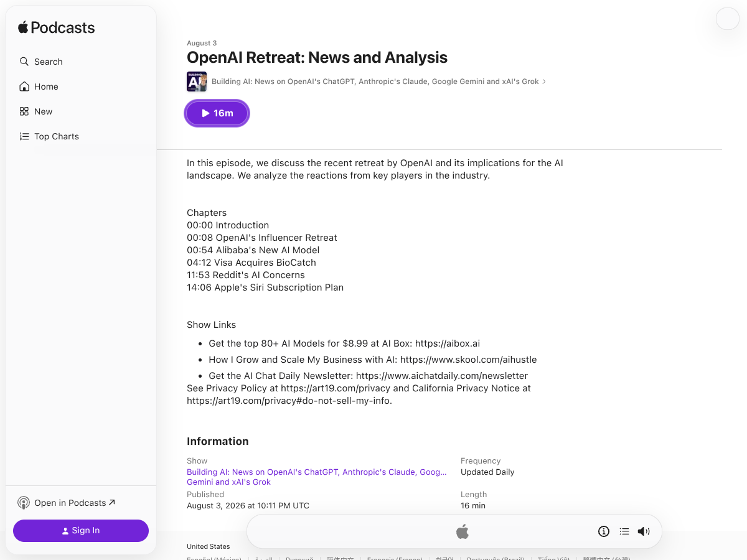Viewport: 747px width, 560px height.
Task: Open the playing next queue list icon
Action: pos(624,531)
